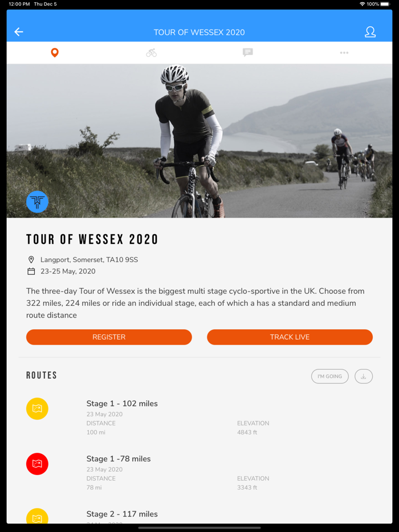Screen dimensions: 399x532
Task: Tap the red Stage 1 78 miles map icon
Action: point(38,464)
